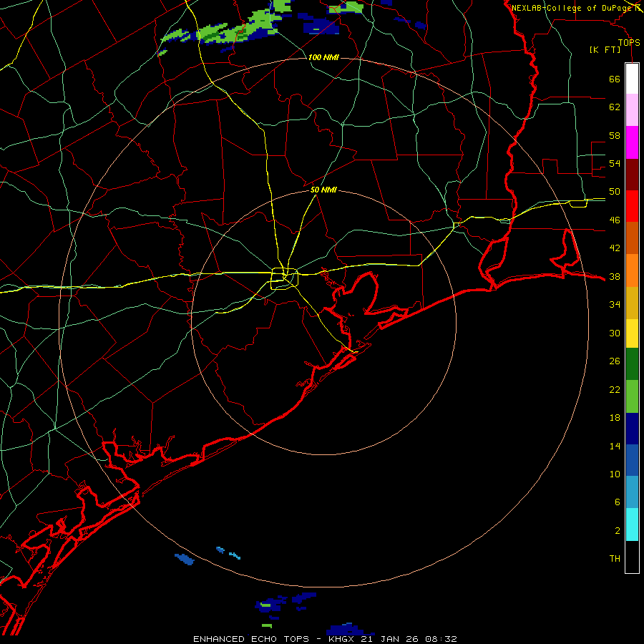
Task: Click the "14" legend value
Action: click(x=615, y=446)
